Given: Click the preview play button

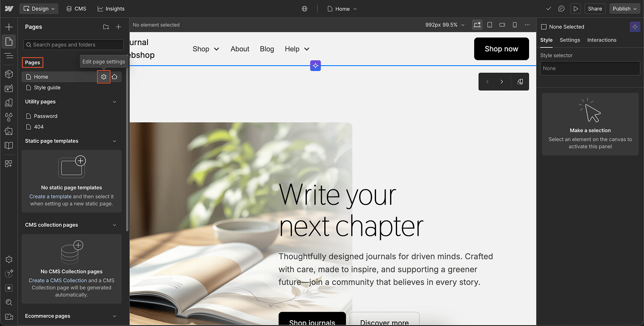Looking at the screenshot, I should tap(576, 8).
